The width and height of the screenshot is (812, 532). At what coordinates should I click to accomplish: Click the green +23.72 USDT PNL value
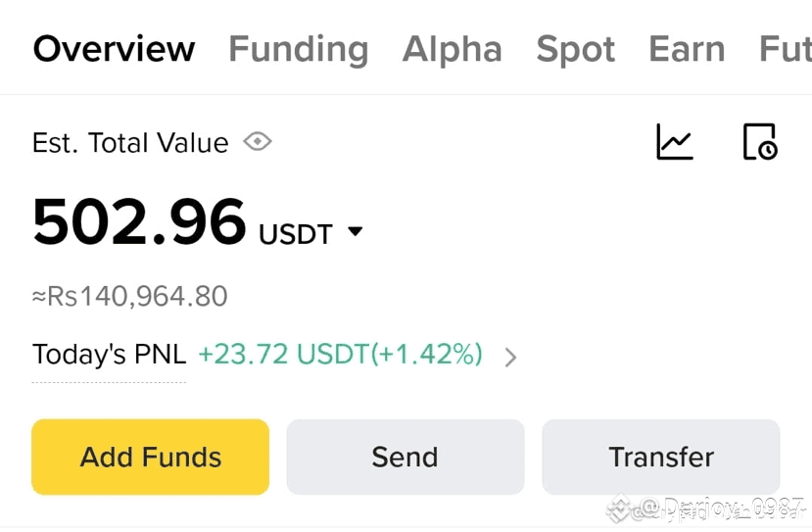click(340, 355)
